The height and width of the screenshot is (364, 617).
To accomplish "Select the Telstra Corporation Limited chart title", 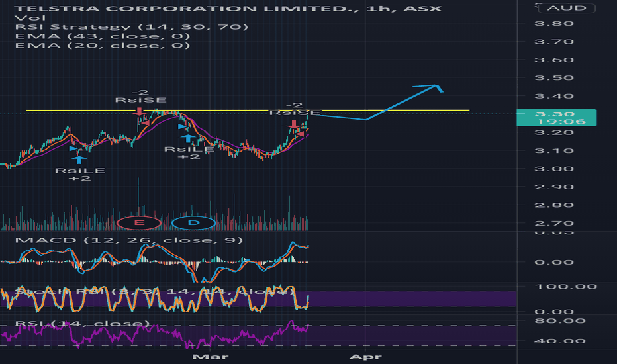I will 228,8.
